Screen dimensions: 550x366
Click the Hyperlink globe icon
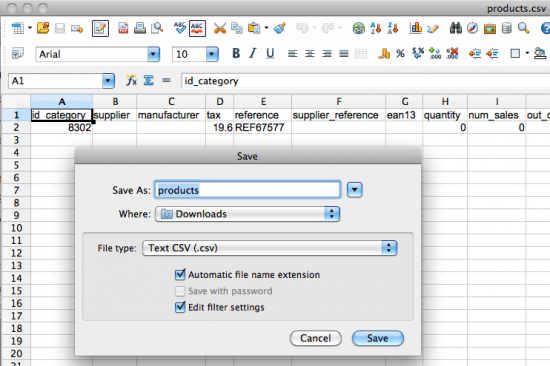[x=358, y=28]
